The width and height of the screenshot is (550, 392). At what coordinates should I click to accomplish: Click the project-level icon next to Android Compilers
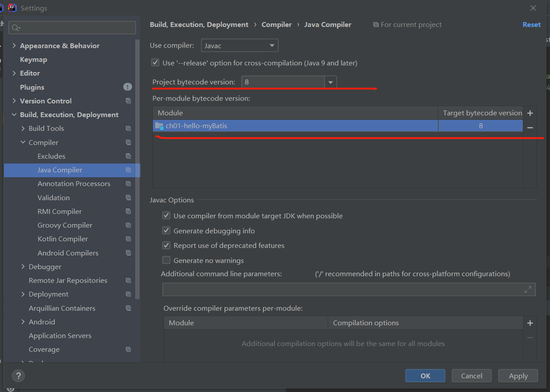click(x=128, y=253)
